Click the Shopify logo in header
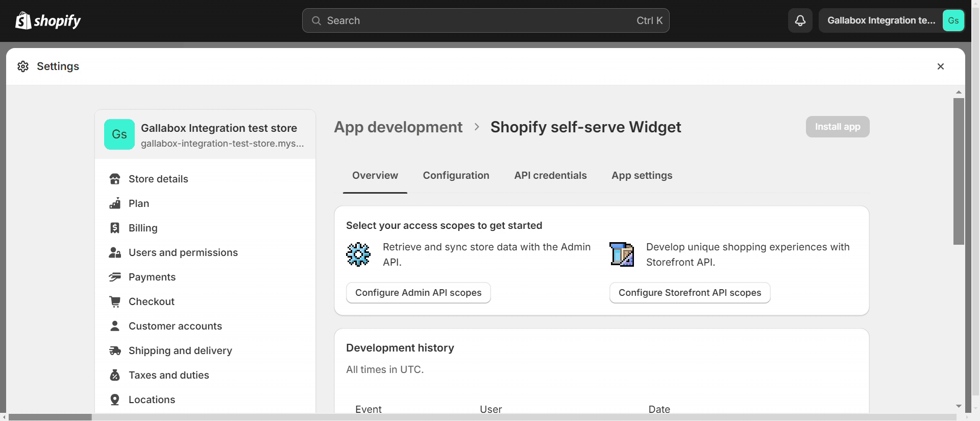Screen dimensions: 980x421 [x=48, y=20]
